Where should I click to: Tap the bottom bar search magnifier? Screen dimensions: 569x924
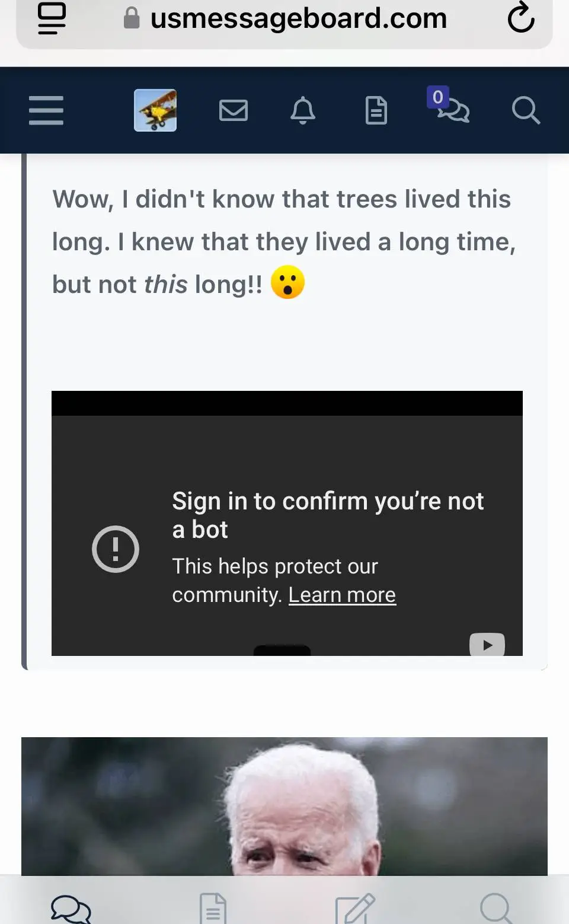click(x=496, y=909)
